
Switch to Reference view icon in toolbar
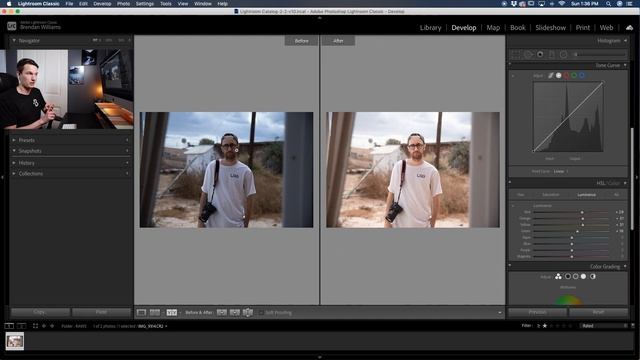pos(155,313)
